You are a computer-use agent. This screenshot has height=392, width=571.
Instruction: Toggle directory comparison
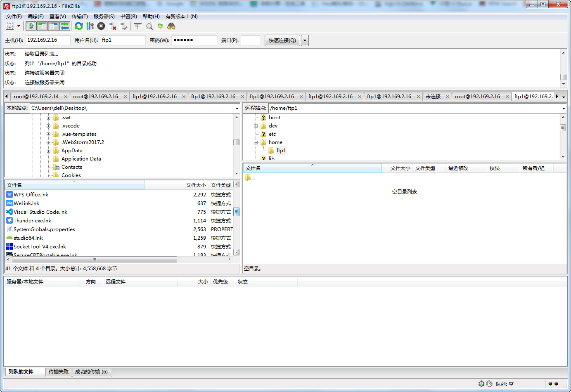(149, 26)
